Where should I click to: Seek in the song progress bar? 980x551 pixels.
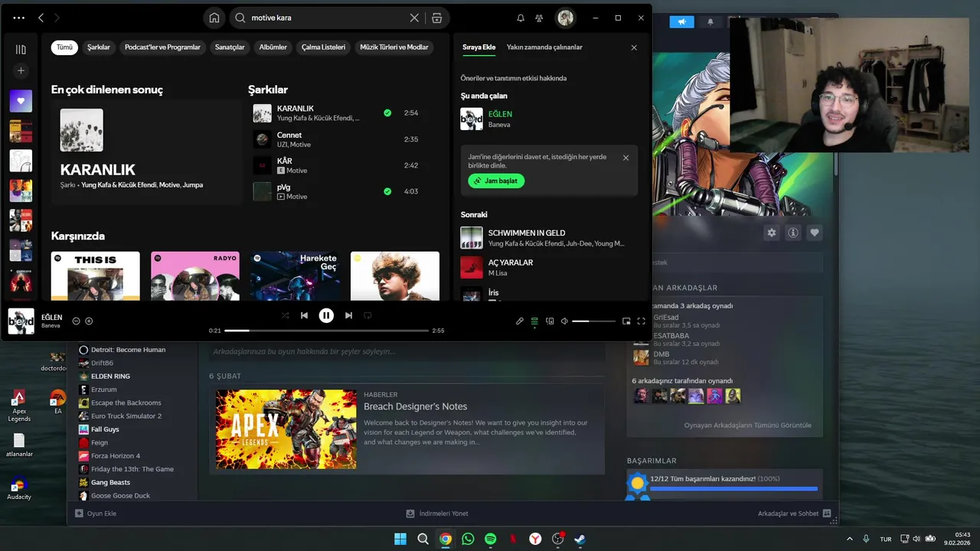pyautogui.click(x=326, y=331)
